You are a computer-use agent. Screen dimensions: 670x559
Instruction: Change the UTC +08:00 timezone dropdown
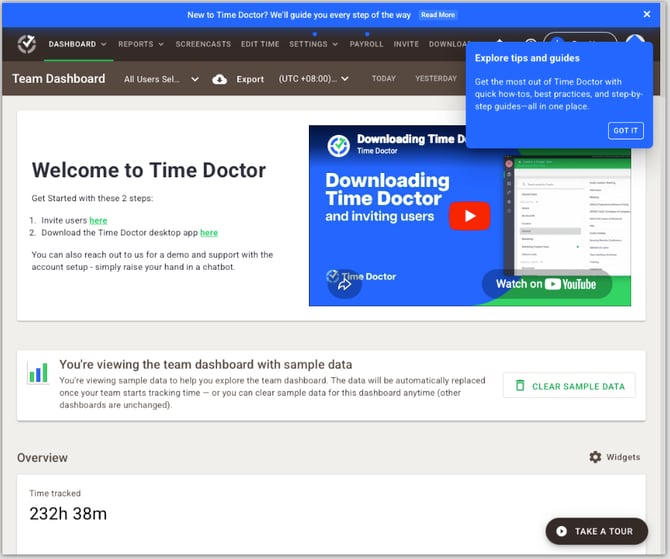point(314,79)
